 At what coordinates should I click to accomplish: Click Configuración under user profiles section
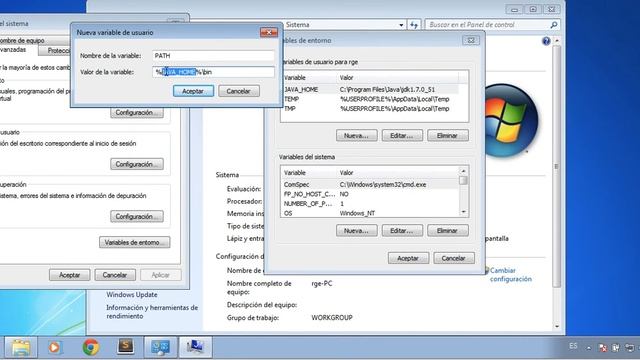point(137,164)
